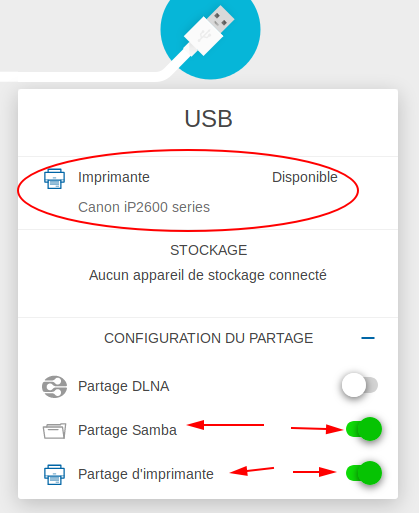Click 'Aucun appareil de stockage connecté' message
This screenshot has height=513, width=419.
click(x=208, y=275)
